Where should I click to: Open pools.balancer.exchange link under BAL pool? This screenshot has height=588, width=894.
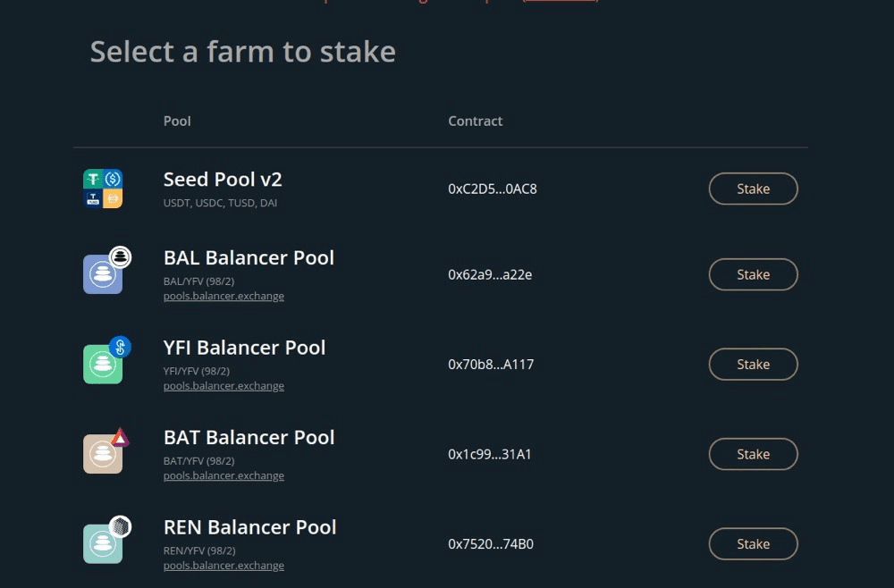(x=223, y=296)
